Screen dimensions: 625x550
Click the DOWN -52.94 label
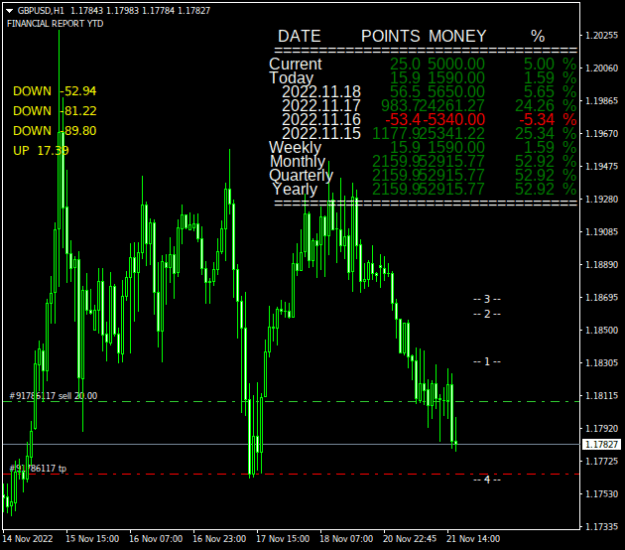tap(55, 91)
